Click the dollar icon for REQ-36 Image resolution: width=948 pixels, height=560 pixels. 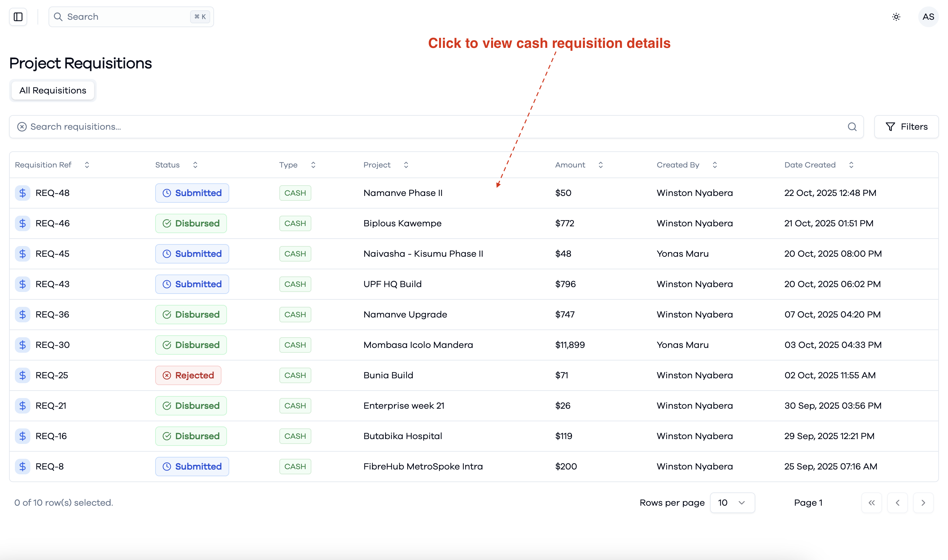23,314
